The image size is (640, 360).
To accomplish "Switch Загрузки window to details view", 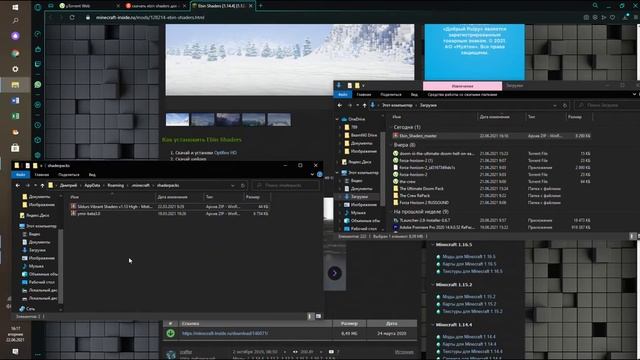I will (x=632, y=236).
